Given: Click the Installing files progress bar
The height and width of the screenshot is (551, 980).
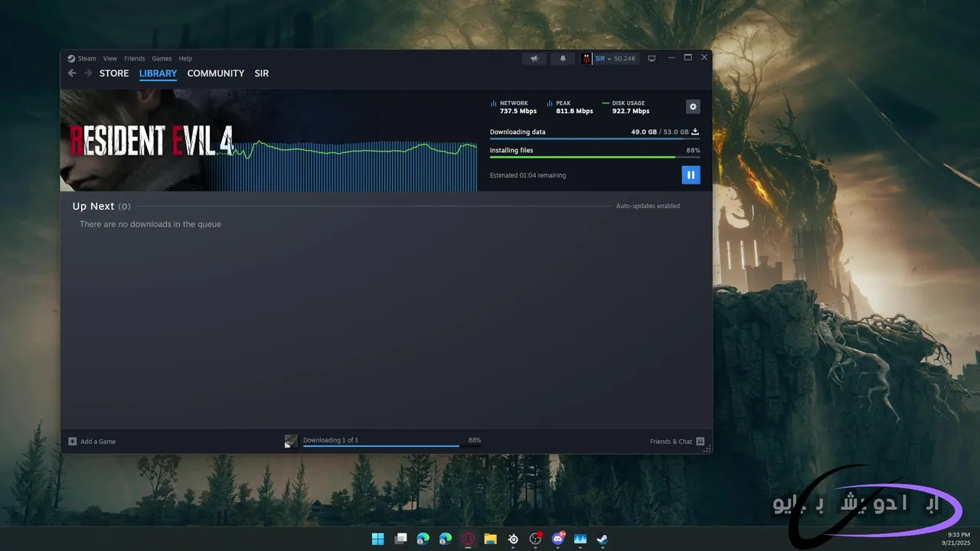Looking at the screenshot, I should tap(595, 157).
